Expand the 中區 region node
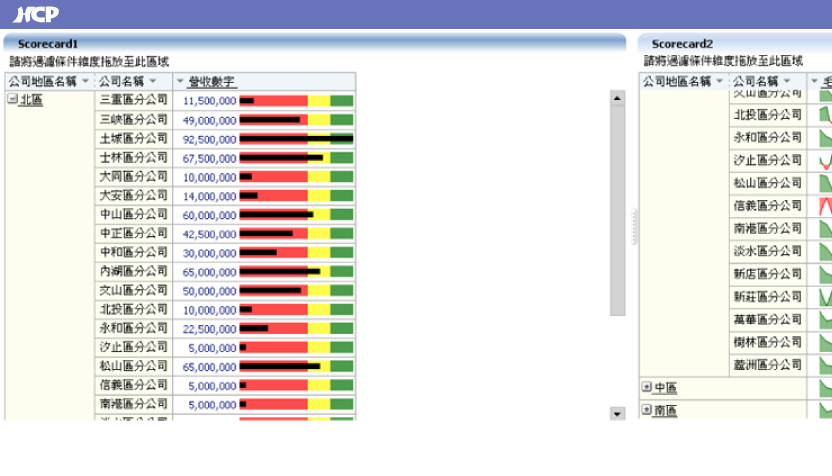 click(647, 388)
